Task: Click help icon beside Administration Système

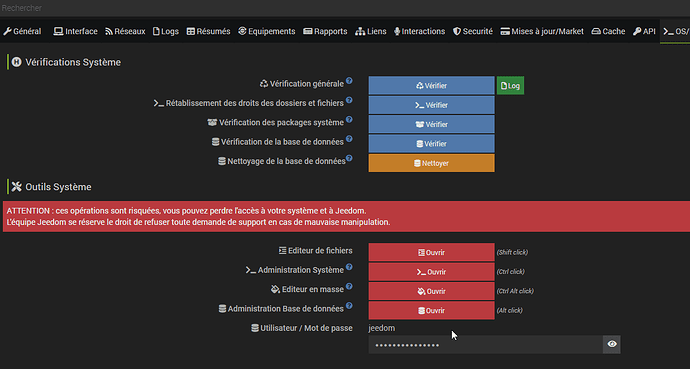Action: click(349, 267)
